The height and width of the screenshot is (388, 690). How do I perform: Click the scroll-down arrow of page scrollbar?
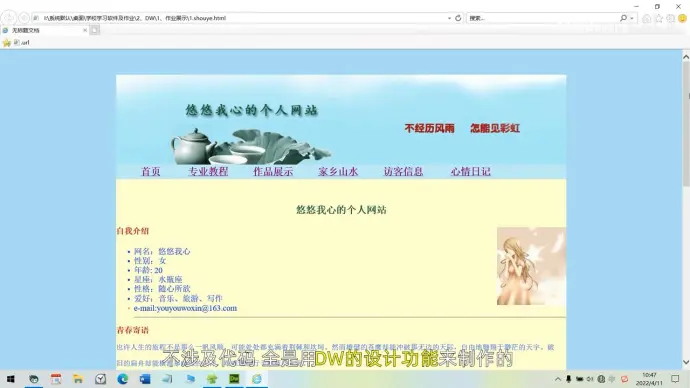point(686,362)
